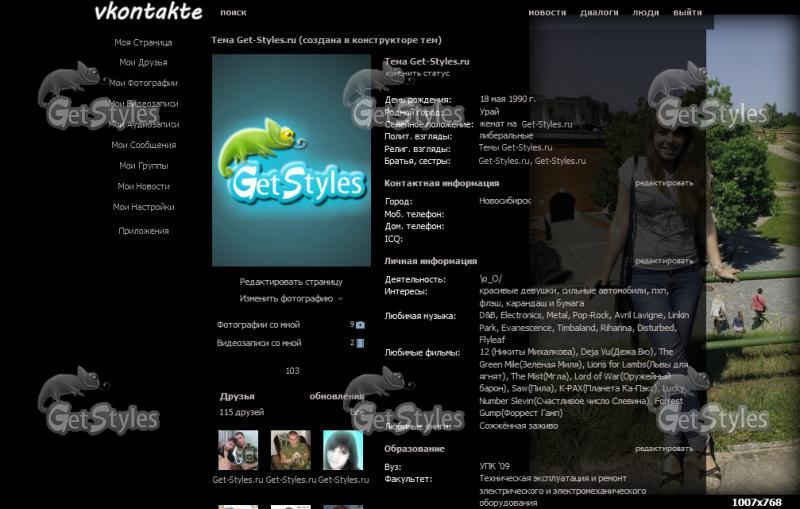Click выйти to log out

pyautogui.click(x=687, y=12)
